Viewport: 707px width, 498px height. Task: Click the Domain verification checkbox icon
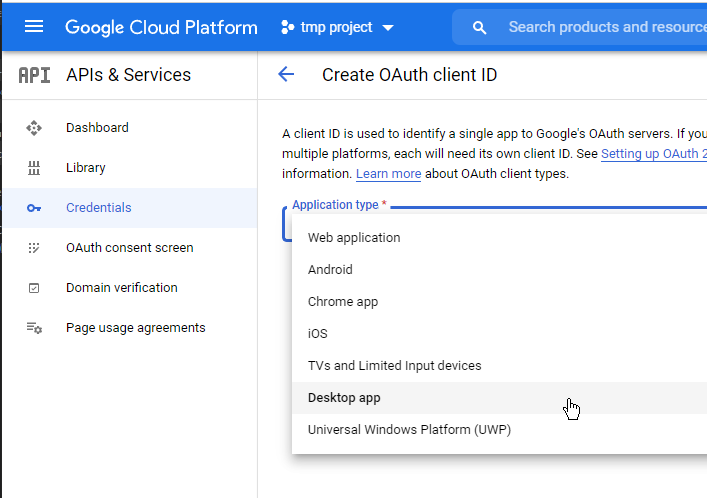(x=34, y=288)
